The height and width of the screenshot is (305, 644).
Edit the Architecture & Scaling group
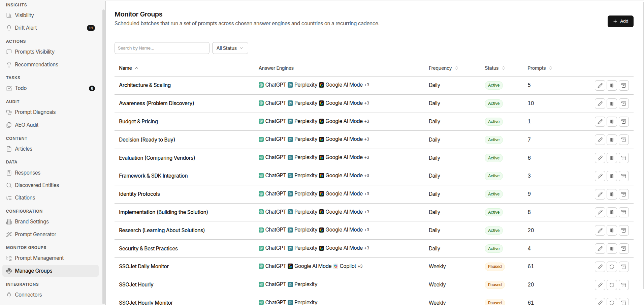tap(600, 86)
